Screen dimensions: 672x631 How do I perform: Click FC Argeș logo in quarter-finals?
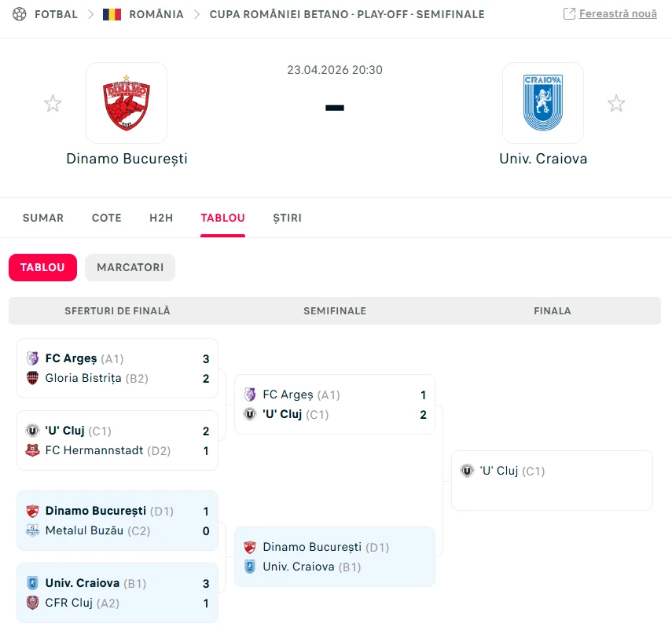pos(32,358)
